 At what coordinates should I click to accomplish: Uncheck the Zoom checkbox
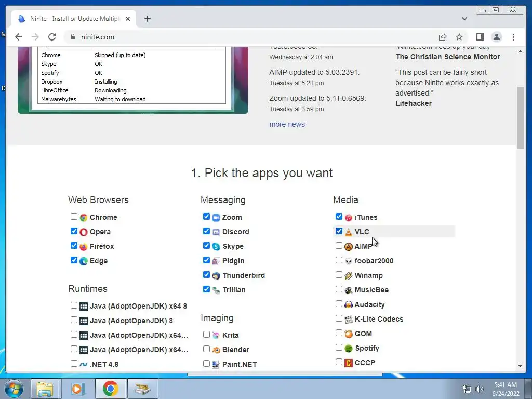tap(206, 217)
